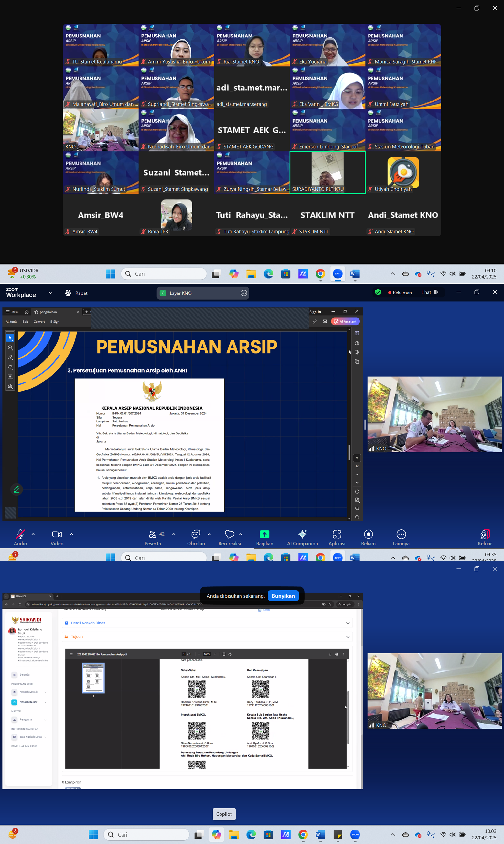Click Copilot button
504x844 pixels.
[224, 814]
